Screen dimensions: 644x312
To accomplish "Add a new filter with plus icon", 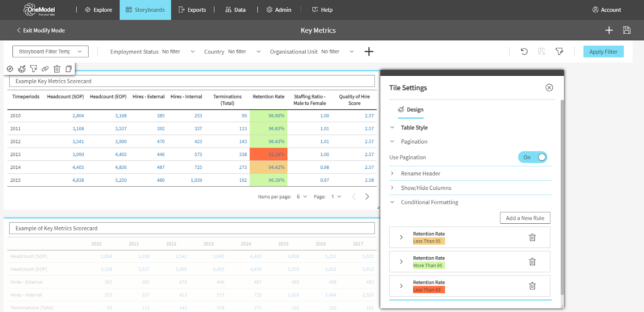I will 369,52.
